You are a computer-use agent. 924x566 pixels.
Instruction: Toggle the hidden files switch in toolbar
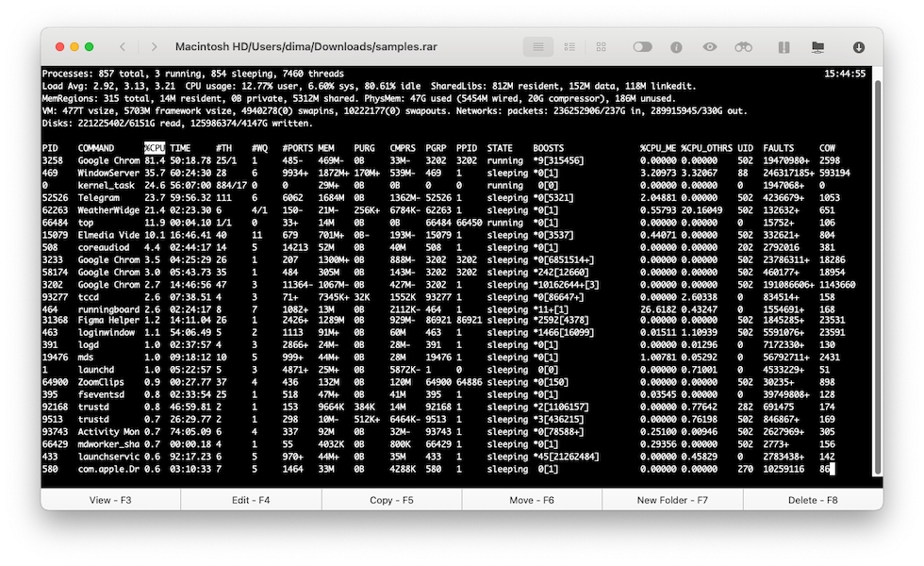(x=642, y=46)
